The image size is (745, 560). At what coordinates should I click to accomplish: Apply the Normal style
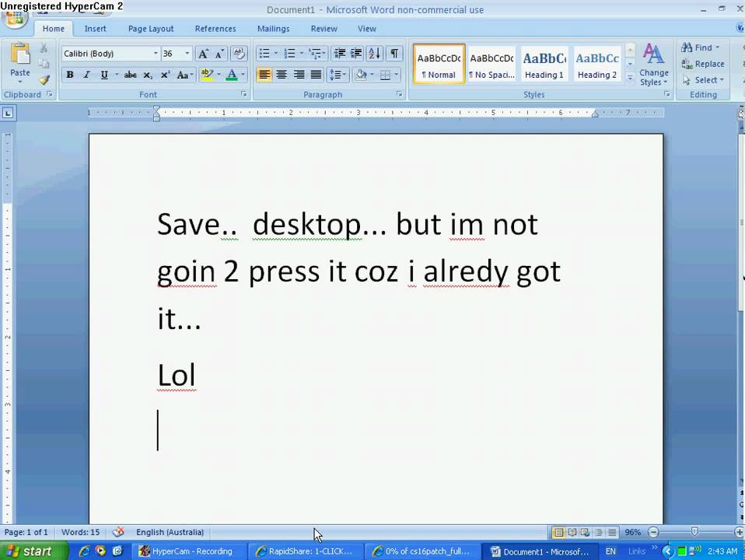(439, 65)
